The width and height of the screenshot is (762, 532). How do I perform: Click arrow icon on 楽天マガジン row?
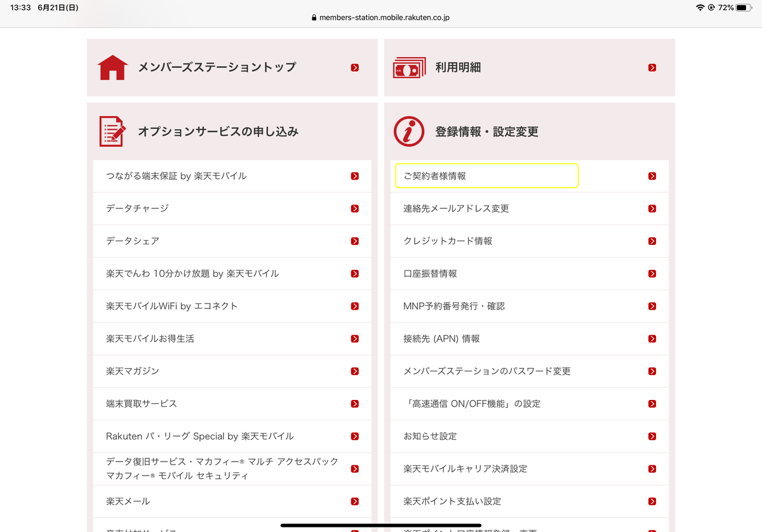pos(355,371)
